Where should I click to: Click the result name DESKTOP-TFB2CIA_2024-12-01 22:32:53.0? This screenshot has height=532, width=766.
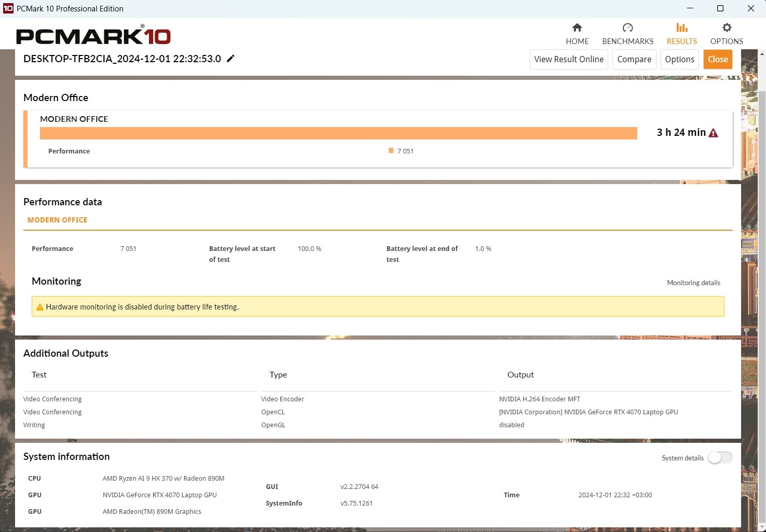pyautogui.click(x=122, y=59)
